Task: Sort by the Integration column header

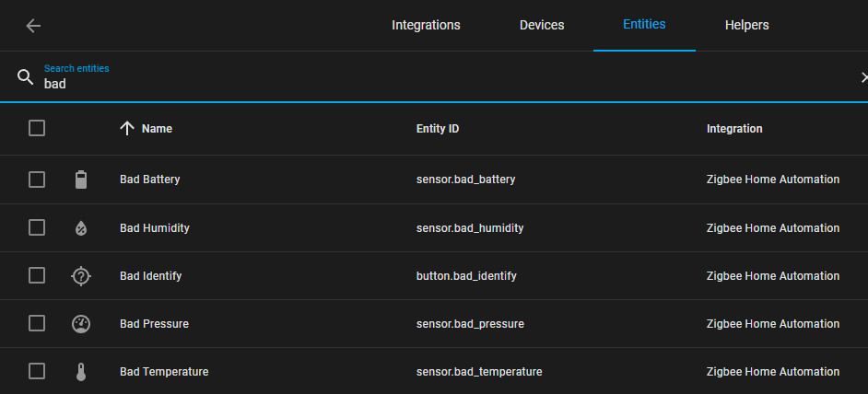Action: [x=734, y=129]
